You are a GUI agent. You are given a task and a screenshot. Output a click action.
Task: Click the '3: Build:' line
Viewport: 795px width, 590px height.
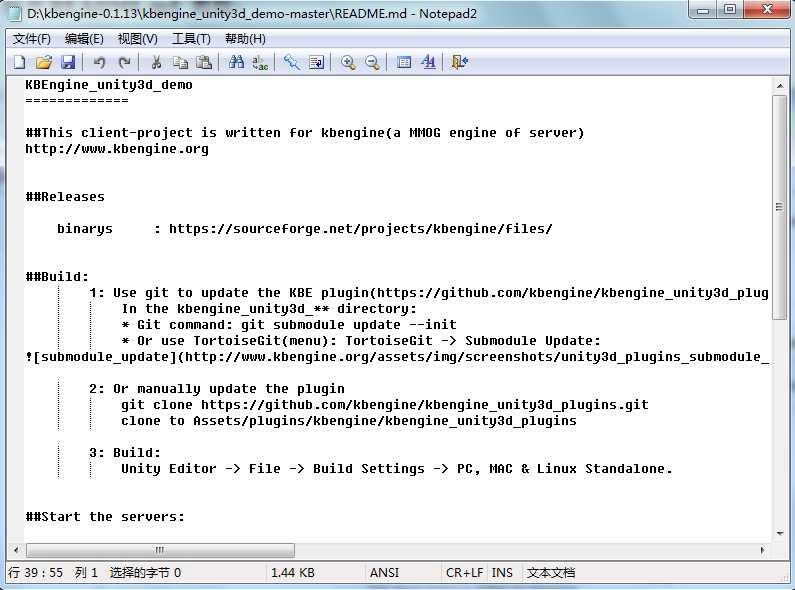click(125, 453)
